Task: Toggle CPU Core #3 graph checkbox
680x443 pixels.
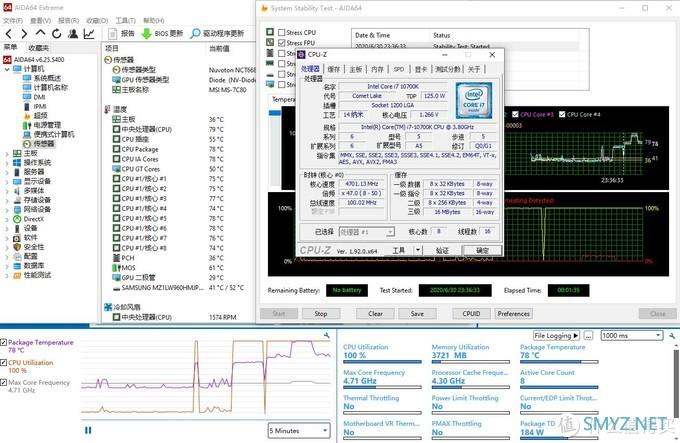Action: [515, 114]
